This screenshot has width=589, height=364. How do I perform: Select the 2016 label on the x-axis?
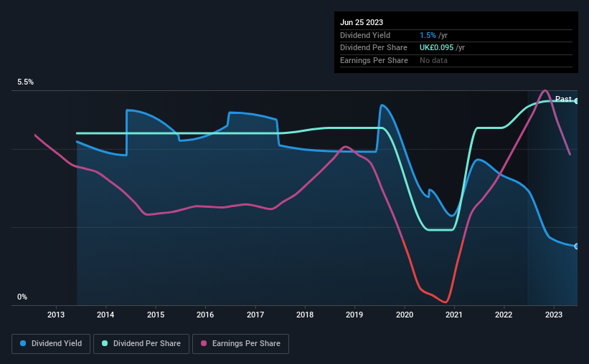click(x=205, y=315)
